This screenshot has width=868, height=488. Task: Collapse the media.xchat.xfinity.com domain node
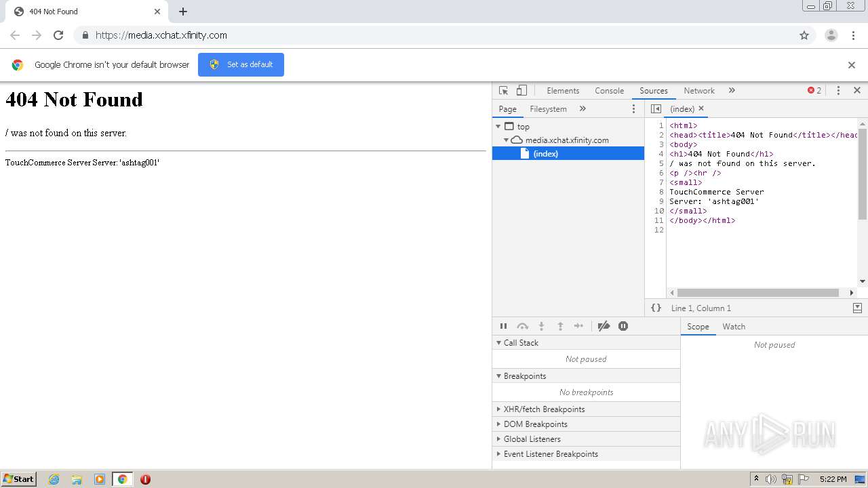click(506, 140)
